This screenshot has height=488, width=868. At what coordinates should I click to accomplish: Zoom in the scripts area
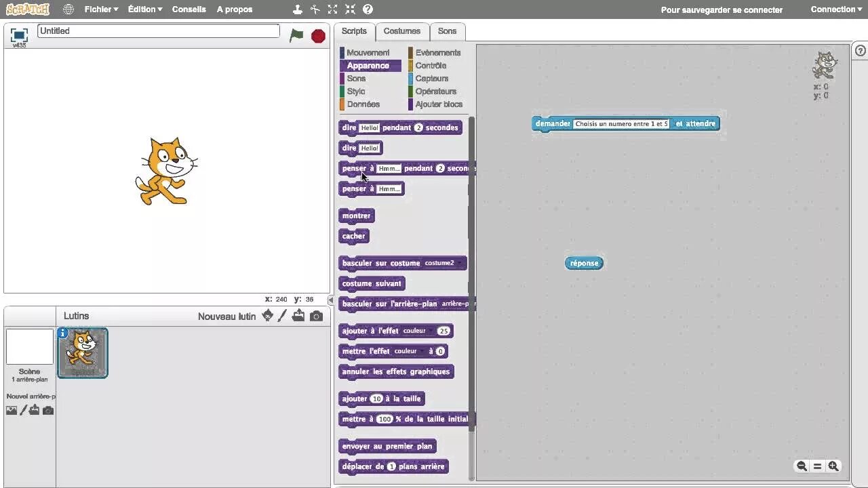pos(833,466)
